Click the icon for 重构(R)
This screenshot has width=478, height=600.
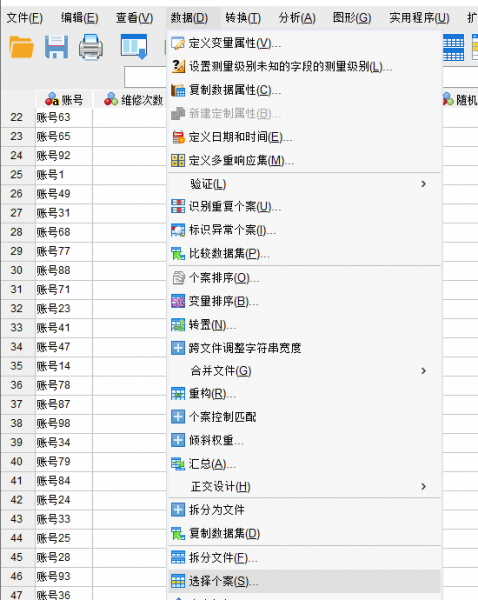tap(178, 393)
